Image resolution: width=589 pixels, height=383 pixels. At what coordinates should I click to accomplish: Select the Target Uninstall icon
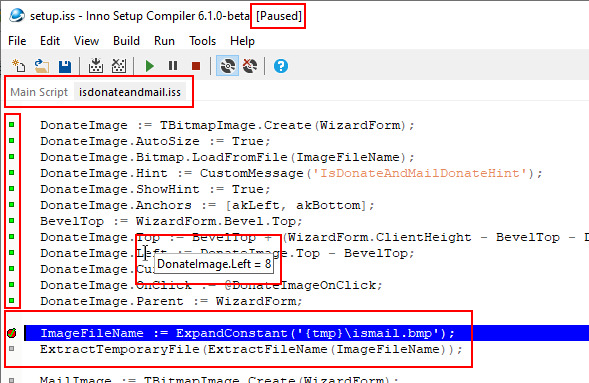250,66
